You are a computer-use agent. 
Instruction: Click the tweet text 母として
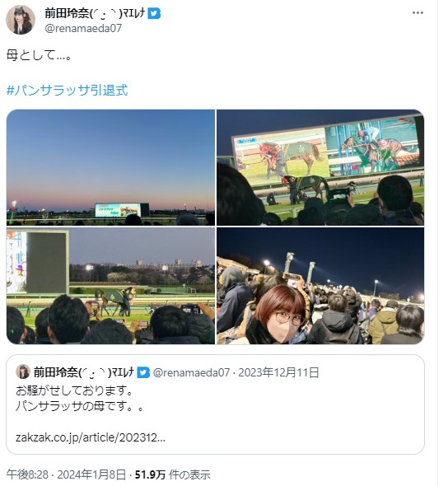pyautogui.click(x=39, y=55)
